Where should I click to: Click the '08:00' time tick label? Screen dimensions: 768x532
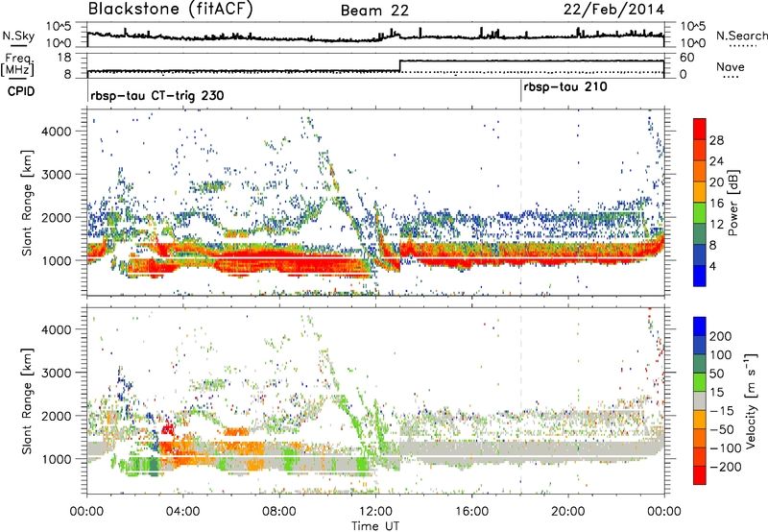[279, 512]
